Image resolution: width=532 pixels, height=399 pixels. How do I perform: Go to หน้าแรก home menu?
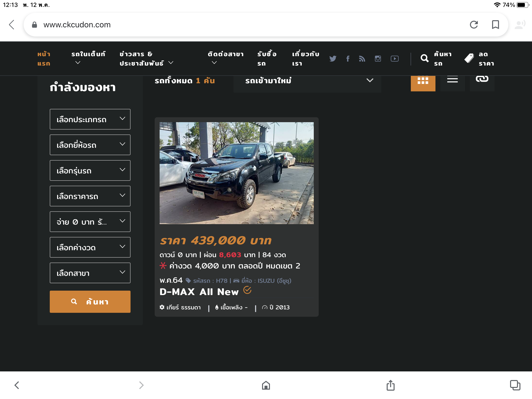click(x=44, y=59)
